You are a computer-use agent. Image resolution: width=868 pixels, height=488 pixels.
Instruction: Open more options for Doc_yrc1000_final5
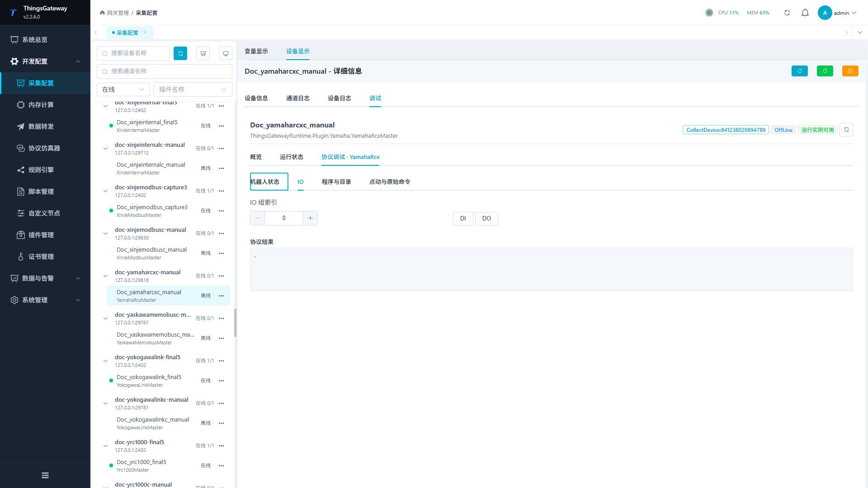click(x=222, y=466)
